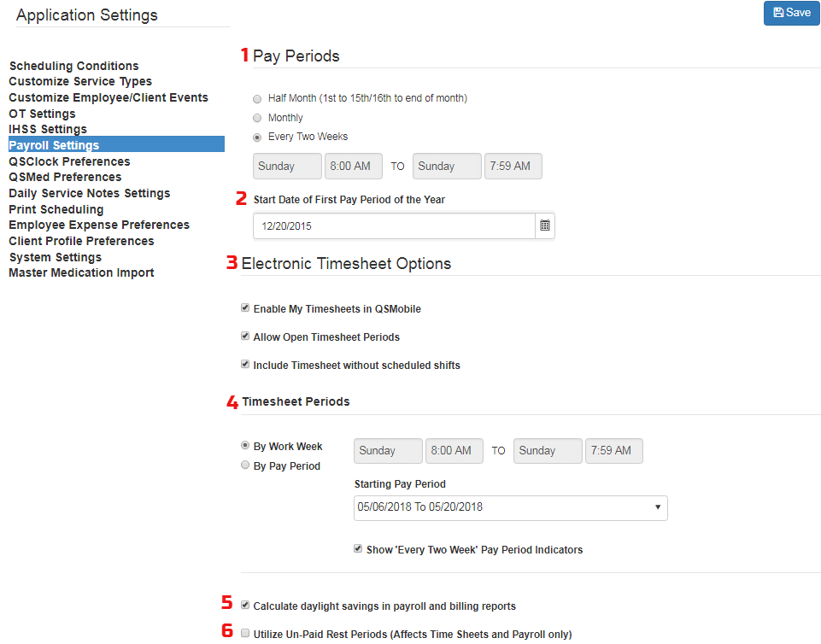Open the first Sunday day selector
Viewport: 821px width, 644px height.
(286, 166)
